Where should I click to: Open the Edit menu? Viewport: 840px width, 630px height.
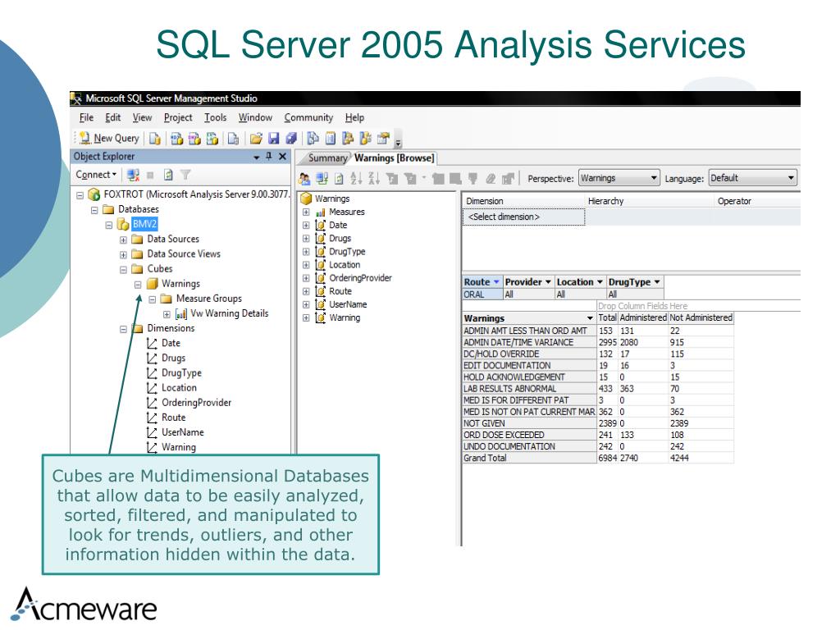(x=112, y=117)
